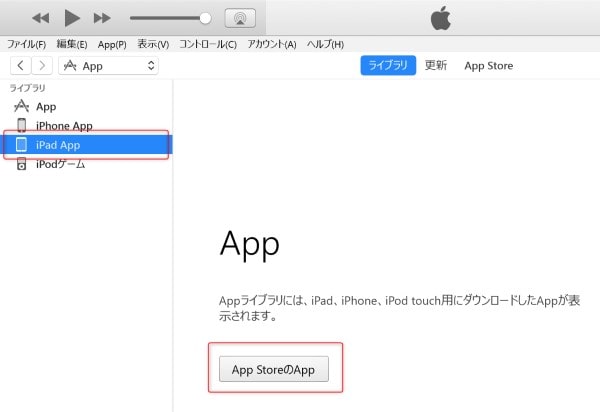The height and width of the screenshot is (412, 600).
Task: Click the App Store icon beside App
Action: click(x=21, y=106)
